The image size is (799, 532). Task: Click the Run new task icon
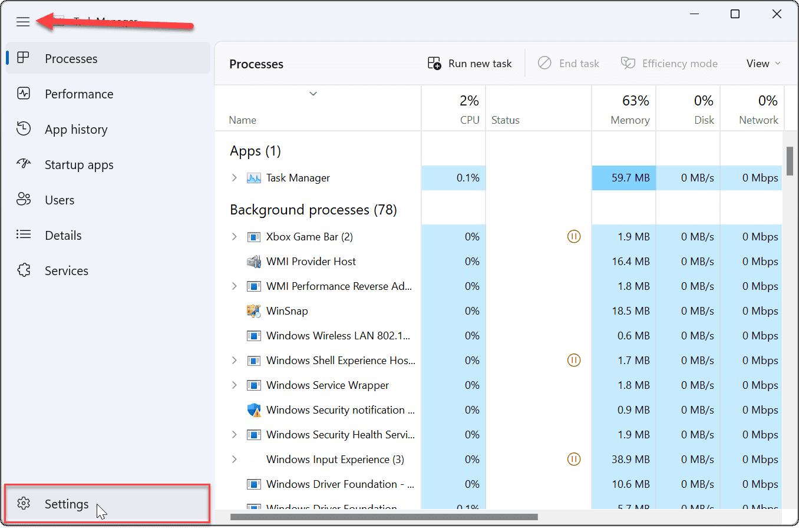point(434,64)
